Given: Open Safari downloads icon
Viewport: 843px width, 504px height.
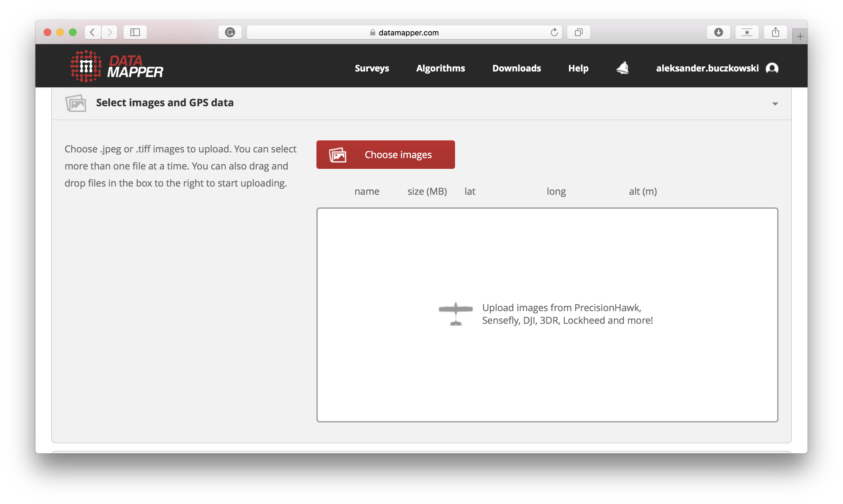Looking at the screenshot, I should coord(718,32).
